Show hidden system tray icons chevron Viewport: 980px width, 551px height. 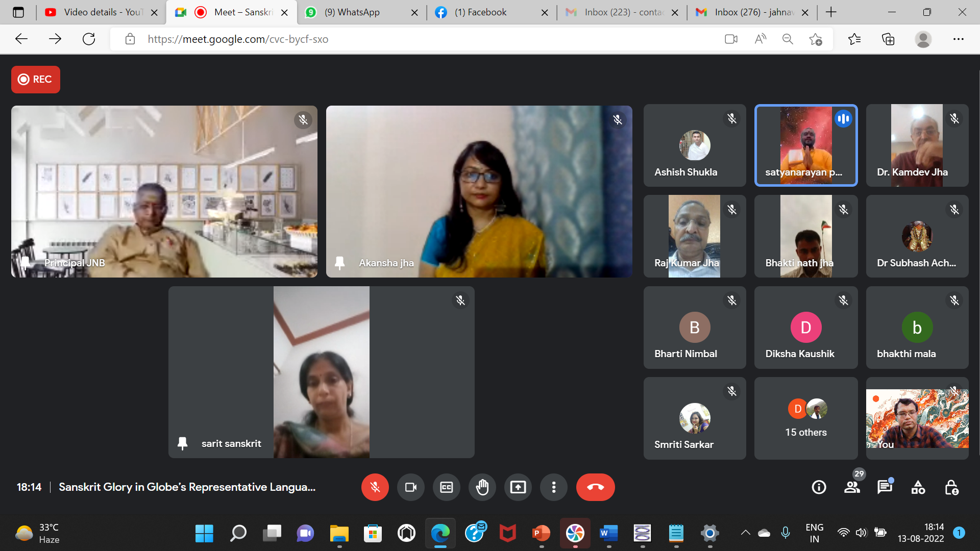(x=745, y=533)
